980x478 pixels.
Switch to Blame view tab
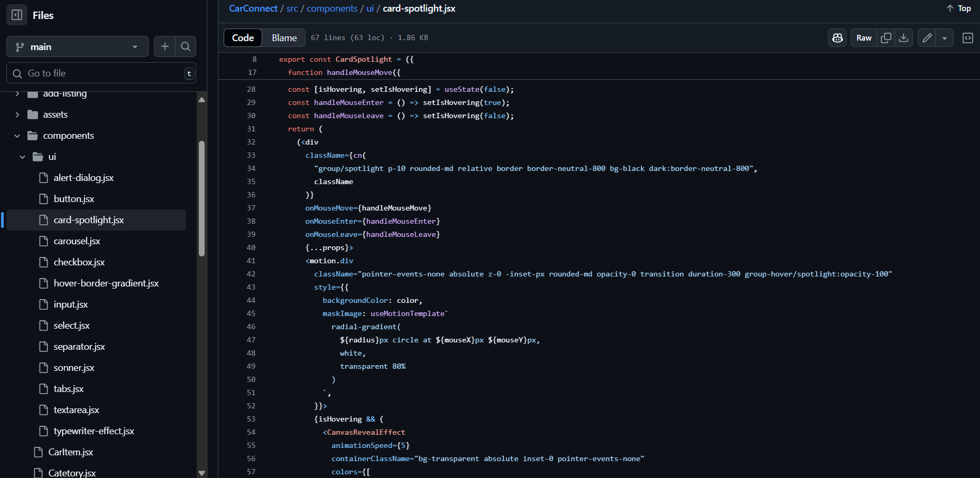284,37
